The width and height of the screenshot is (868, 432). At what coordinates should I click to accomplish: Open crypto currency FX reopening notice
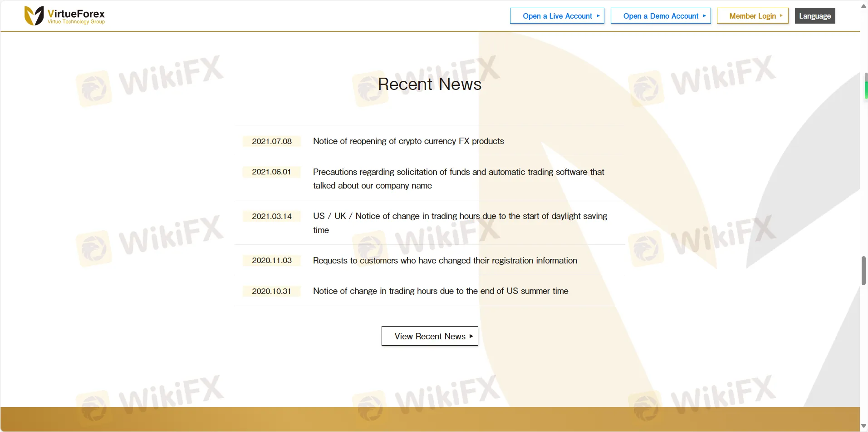point(408,141)
